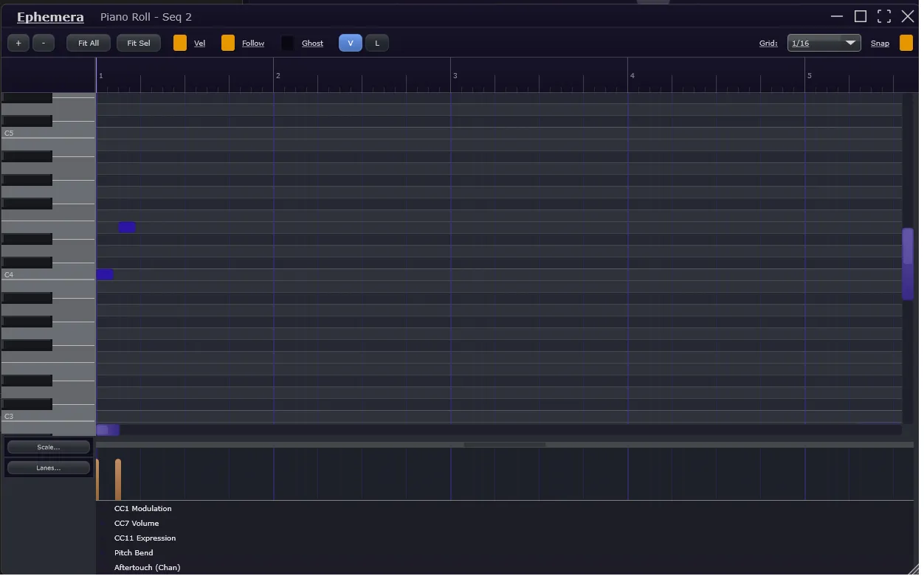Image resolution: width=924 pixels, height=576 pixels.
Task: Toggle the Vel orange checkbox
Action: (x=180, y=44)
